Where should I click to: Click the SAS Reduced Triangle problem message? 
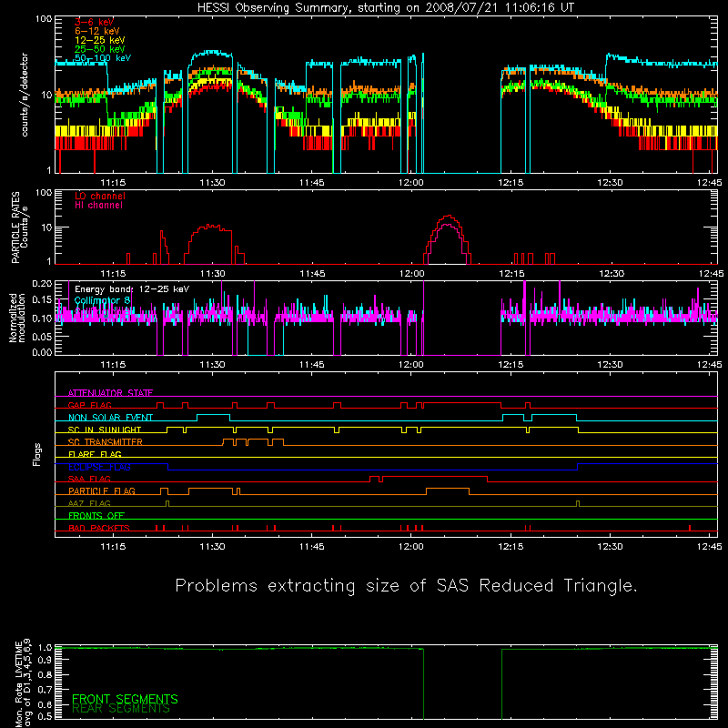[406, 586]
